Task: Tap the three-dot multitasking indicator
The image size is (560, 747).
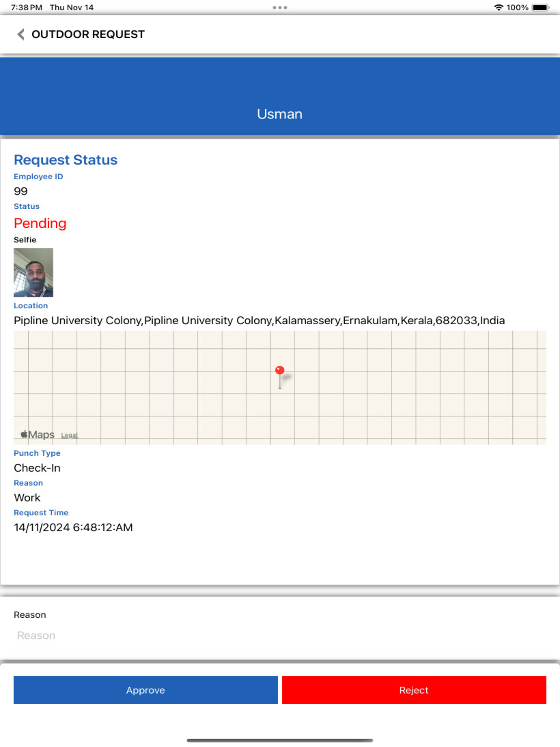Action: [x=280, y=7]
